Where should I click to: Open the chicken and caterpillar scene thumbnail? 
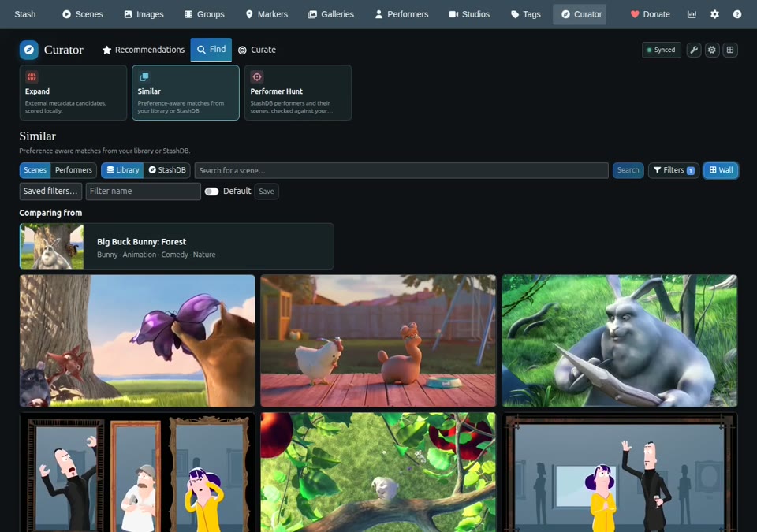378,340
